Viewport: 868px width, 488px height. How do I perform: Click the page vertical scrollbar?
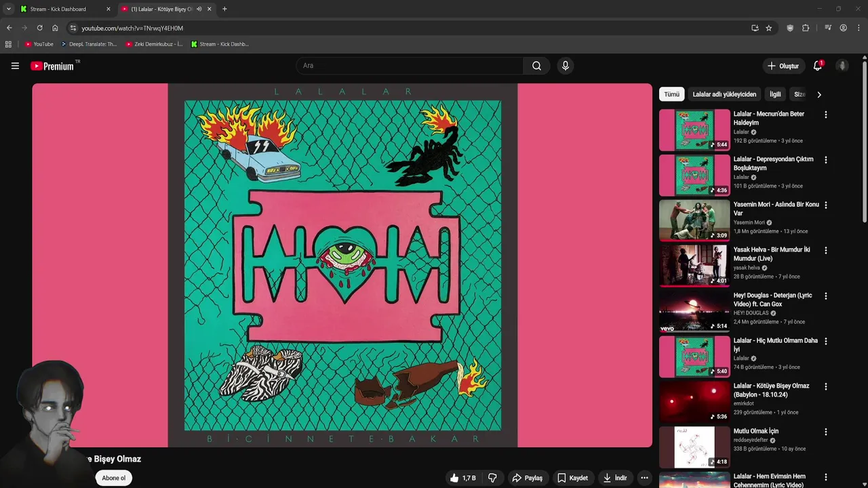865,141
